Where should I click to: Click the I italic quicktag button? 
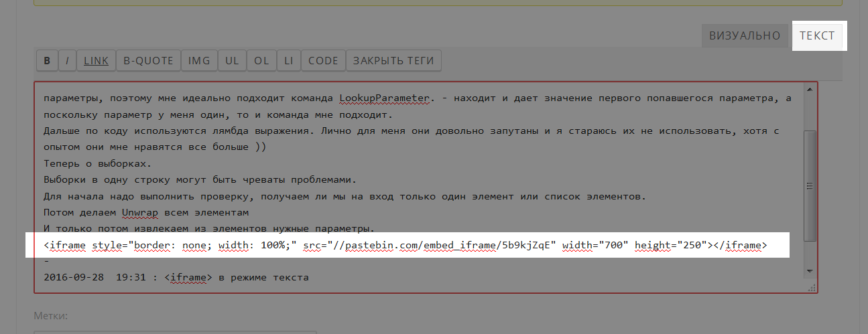pyautogui.click(x=67, y=61)
